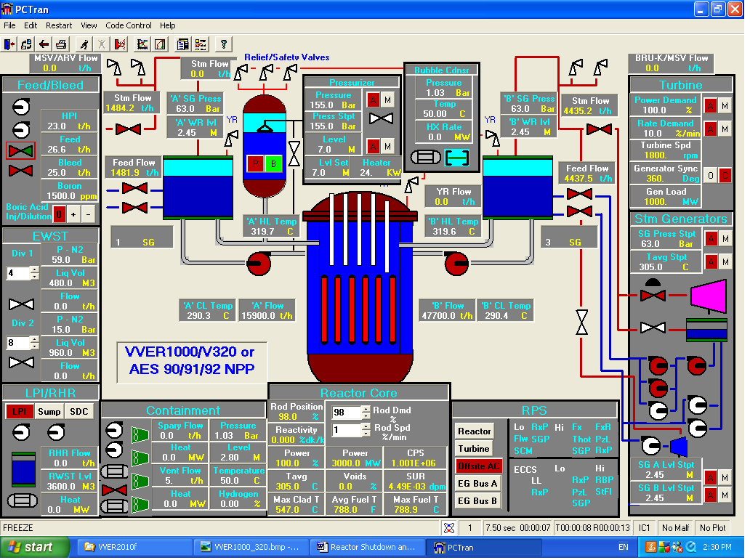750x560 pixels.
Task: Click the LPI button in LPI/RHR
Action: click(19, 411)
